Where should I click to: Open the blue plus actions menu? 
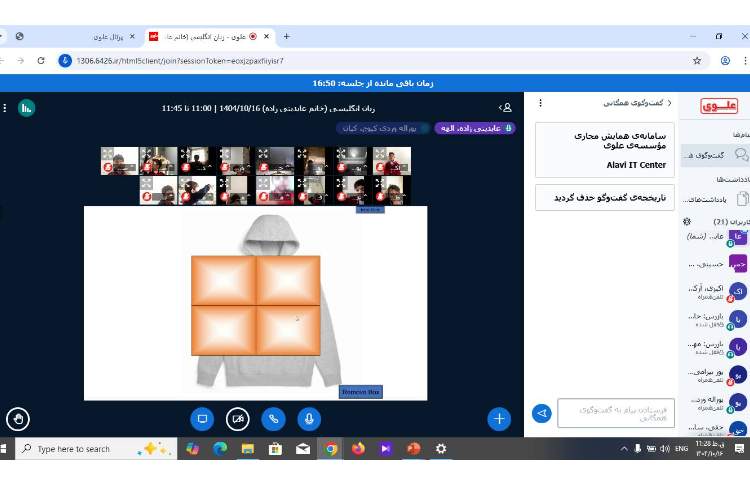499,419
